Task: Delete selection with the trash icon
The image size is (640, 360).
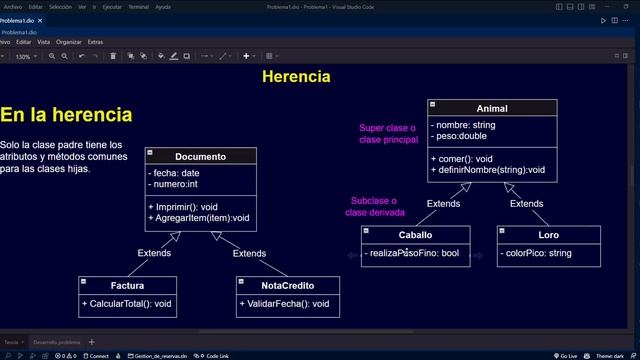Action: [113, 56]
